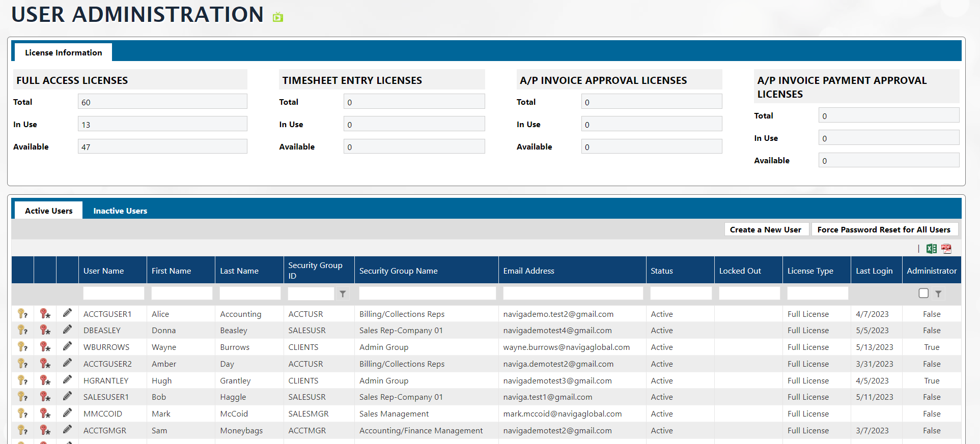Switch to the Inactive Users tab
The image size is (980, 444).
(x=120, y=211)
